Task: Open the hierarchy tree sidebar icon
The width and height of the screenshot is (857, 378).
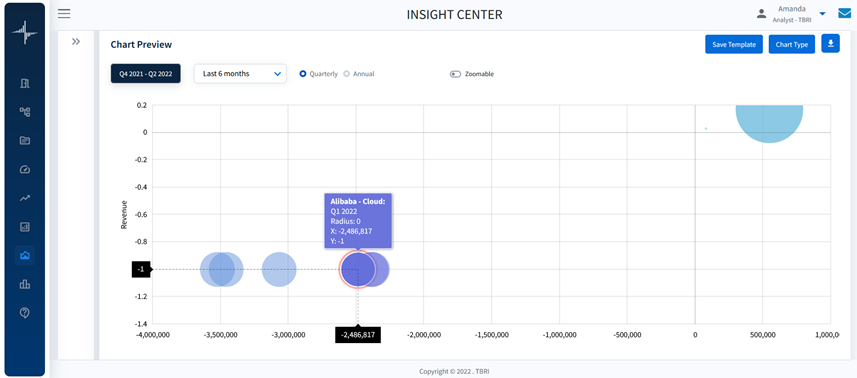Action: (x=25, y=112)
